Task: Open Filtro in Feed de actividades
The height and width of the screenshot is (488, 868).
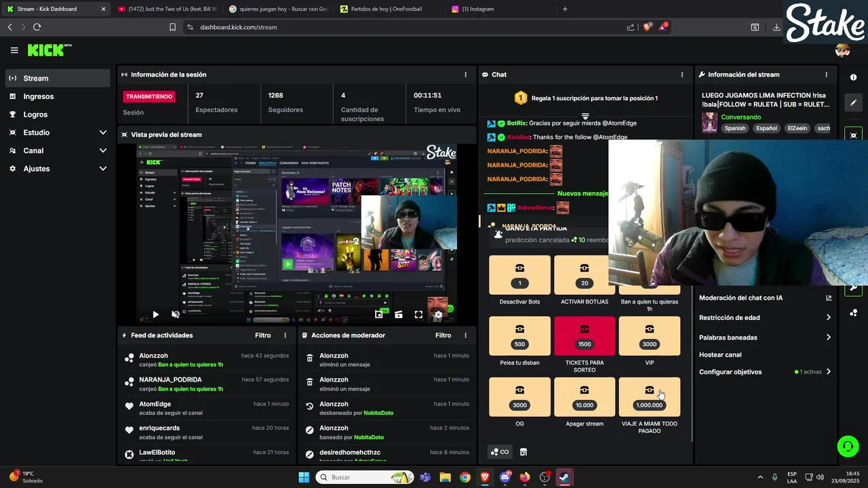Action: point(262,335)
